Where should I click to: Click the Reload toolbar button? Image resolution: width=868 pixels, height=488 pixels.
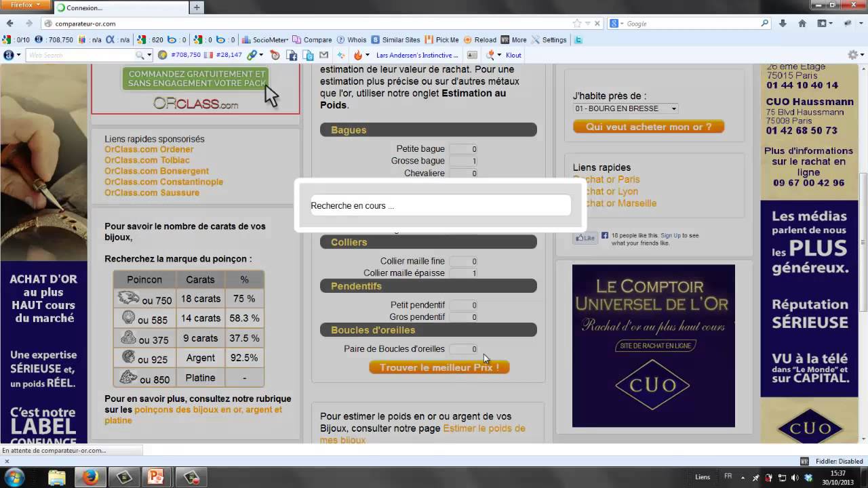pyautogui.click(x=479, y=40)
